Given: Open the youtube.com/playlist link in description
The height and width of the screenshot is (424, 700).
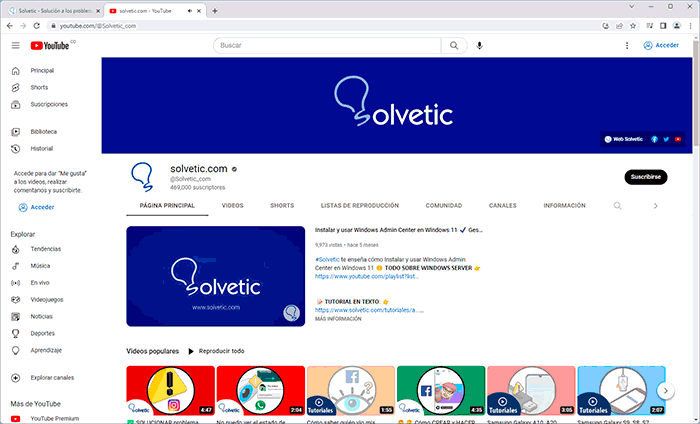Looking at the screenshot, I should click(367, 276).
